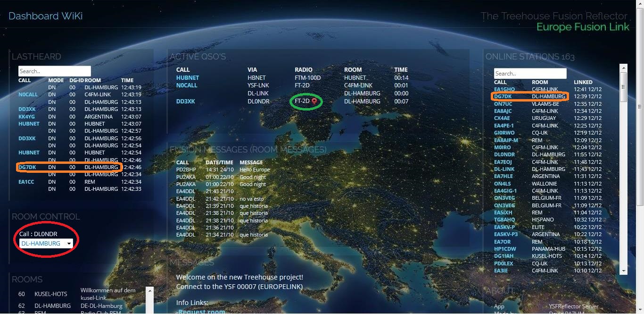Open N0CALL callsign in Active QSO's
Image resolution: width=644 pixels, height=314 pixels.
[187, 85]
